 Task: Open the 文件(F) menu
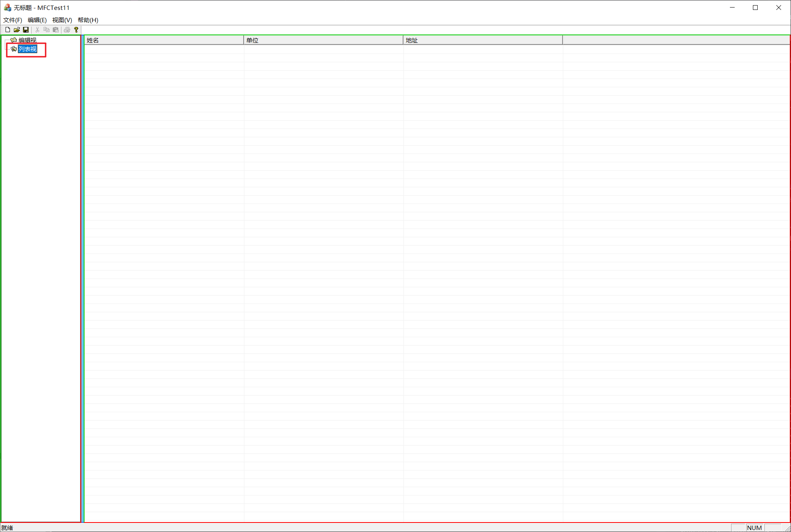click(x=12, y=20)
